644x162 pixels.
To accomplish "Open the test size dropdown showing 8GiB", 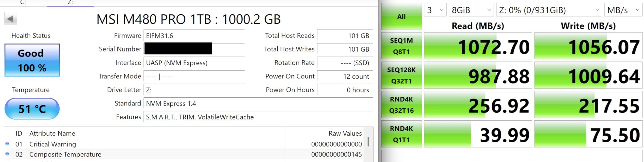I will (471, 10).
